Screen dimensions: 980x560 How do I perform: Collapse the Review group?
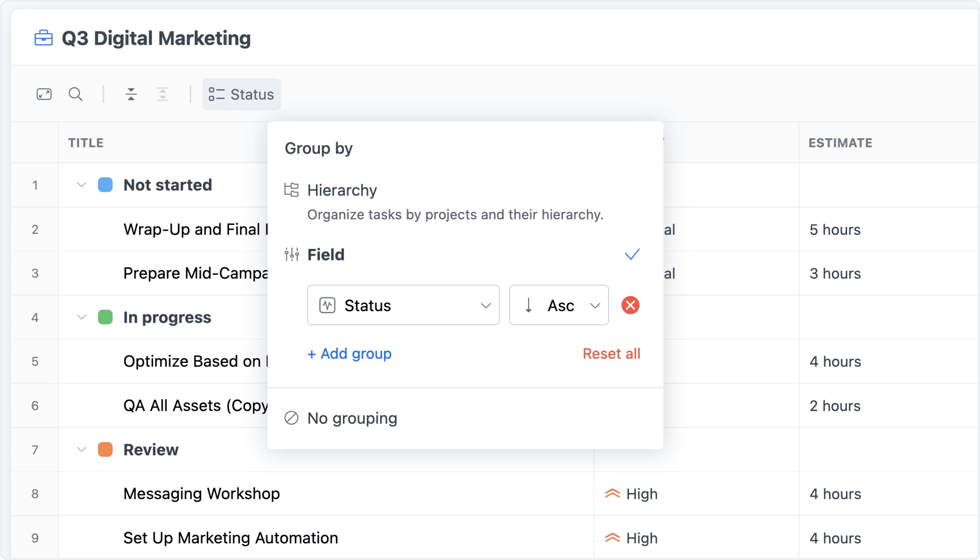[x=81, y=450]
